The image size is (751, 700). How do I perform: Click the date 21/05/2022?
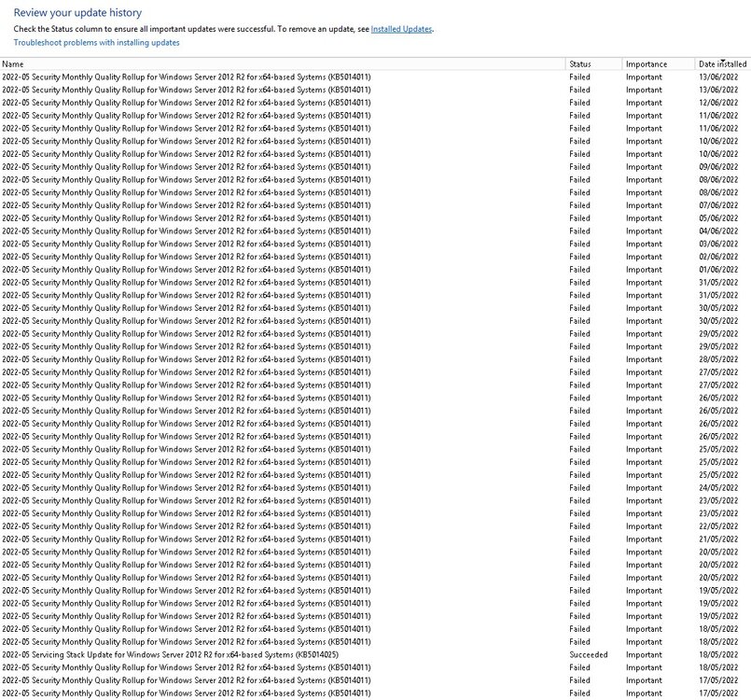click(x=718, y=539)
